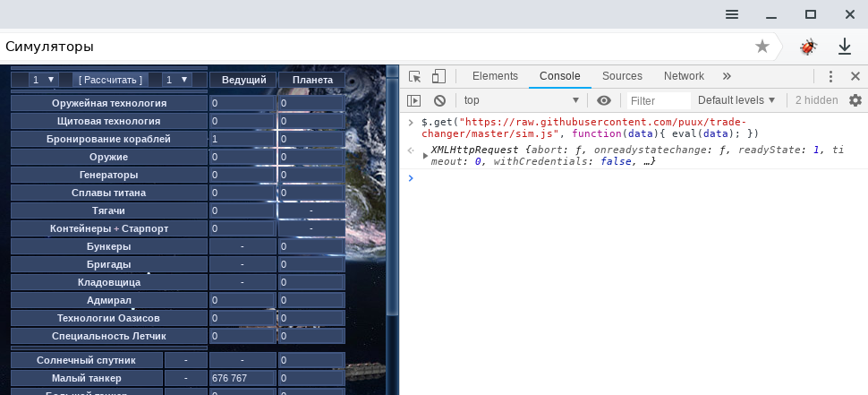This screenshot has height=395, width=868.
Task: Switch to the Network tab
Action: pos(684,77)
